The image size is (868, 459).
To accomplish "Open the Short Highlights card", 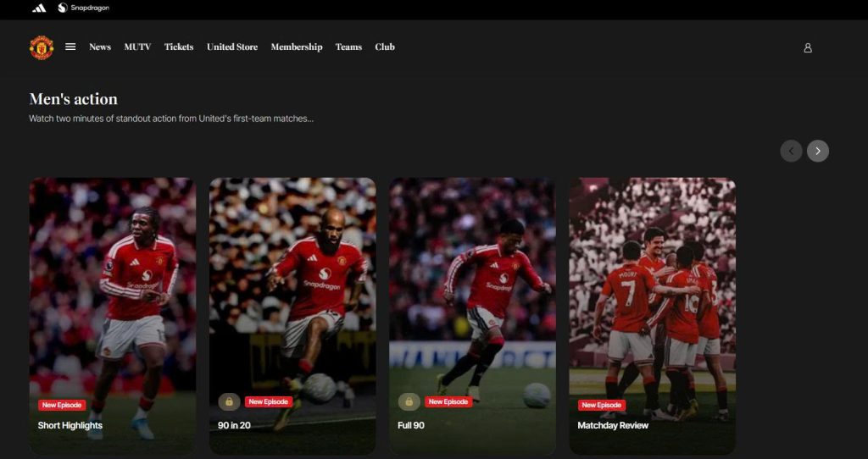I will [113, 316].
